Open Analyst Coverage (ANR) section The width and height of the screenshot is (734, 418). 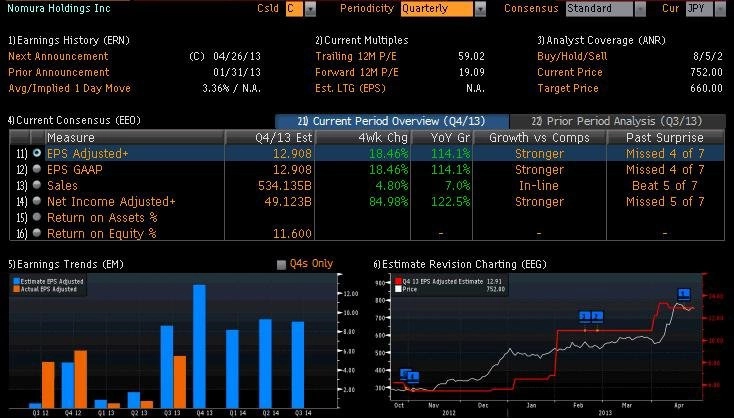(x=601, y=40)
